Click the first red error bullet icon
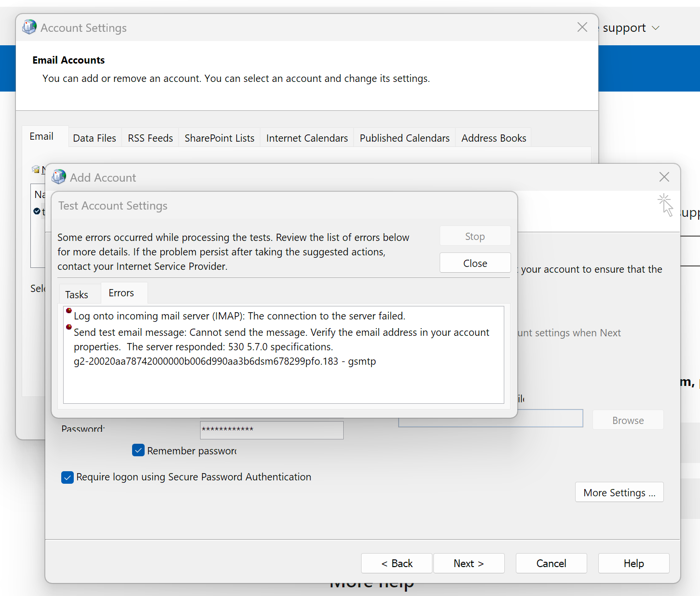The image size is (700, 596). point(69,311)
